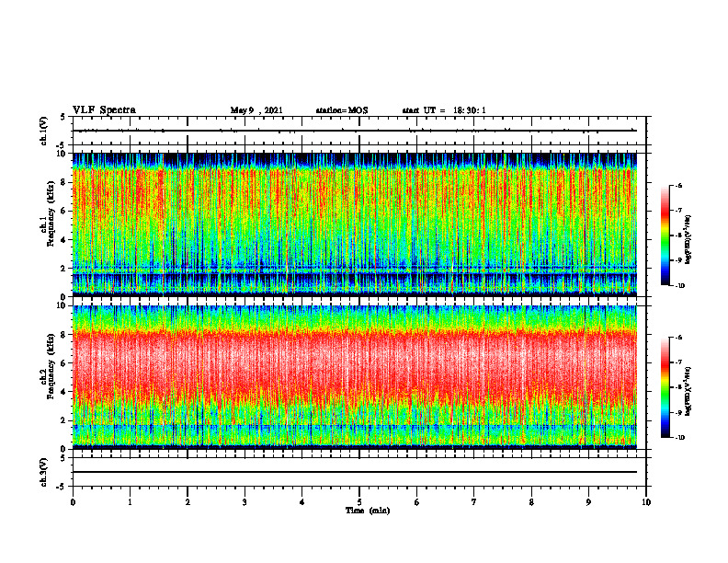The height and width of the screenshot is (563, 728).
Task: Click the ch.2 colorbar "-8" tick label
Action: point(678,387)
